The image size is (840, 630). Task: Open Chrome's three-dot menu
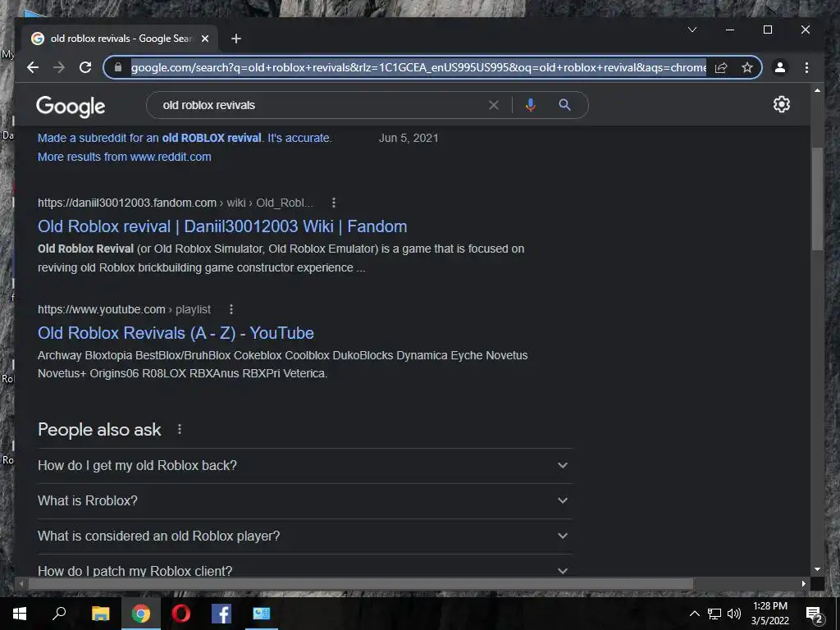tap(807, 67)
